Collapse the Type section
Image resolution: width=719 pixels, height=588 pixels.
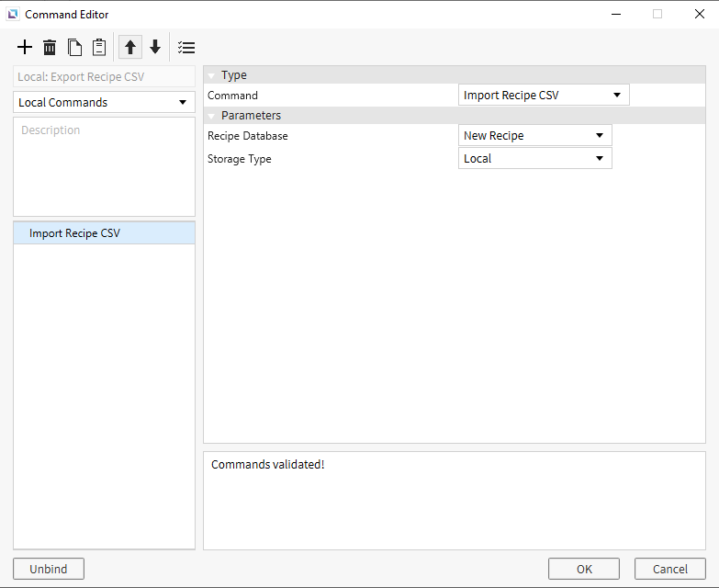tap(211, 75)
